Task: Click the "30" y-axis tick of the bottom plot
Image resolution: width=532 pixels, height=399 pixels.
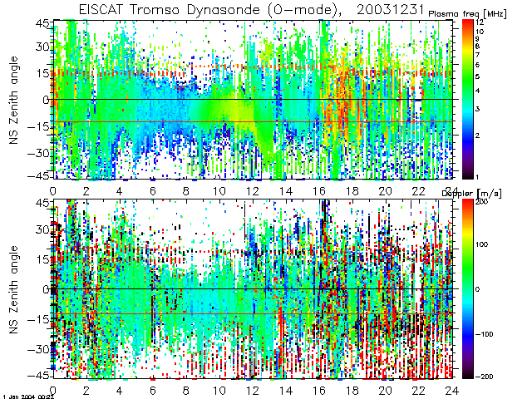Action: pos(42,229)
